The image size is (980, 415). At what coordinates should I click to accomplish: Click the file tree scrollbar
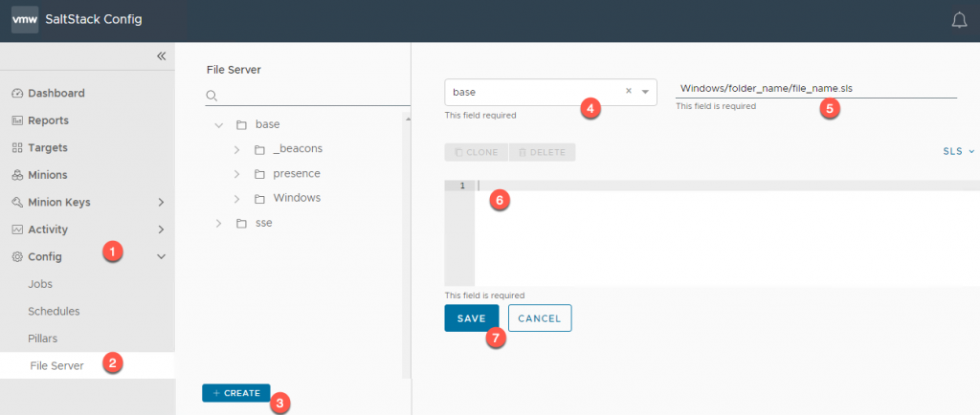[x=407, y=245]
